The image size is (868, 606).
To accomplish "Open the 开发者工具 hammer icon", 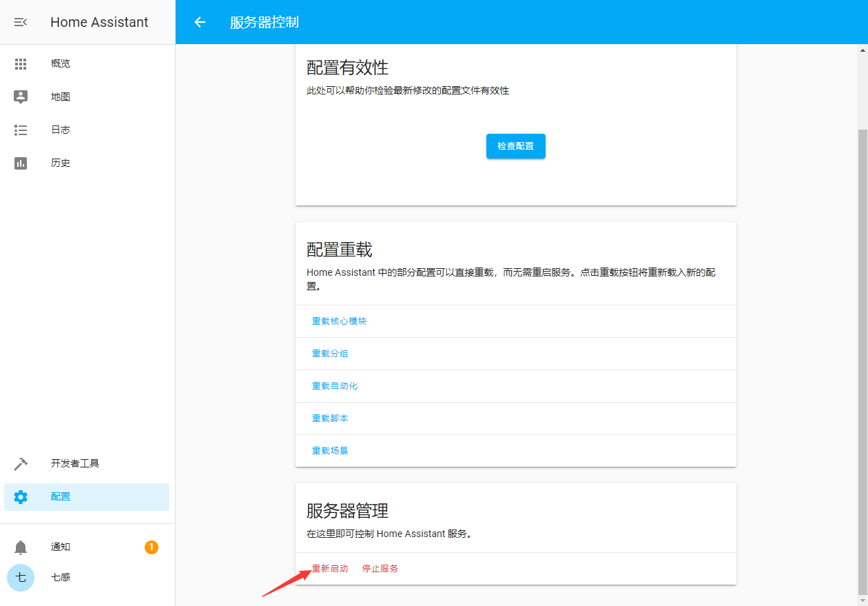I will coord(21,464).
